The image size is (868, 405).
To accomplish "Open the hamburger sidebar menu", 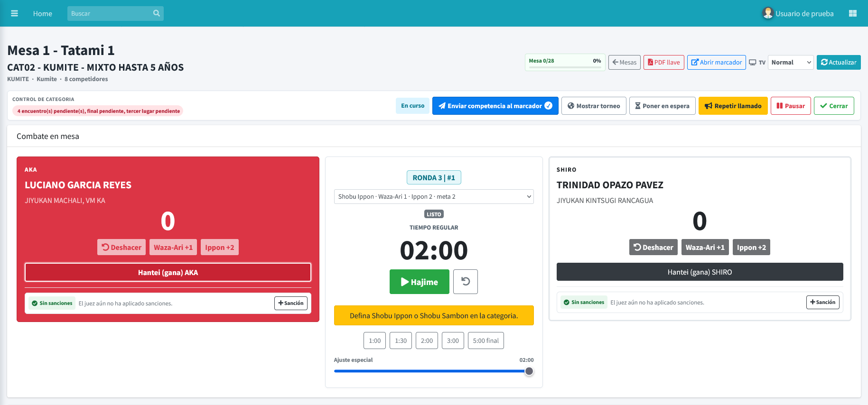I will (x=14, y=13).
